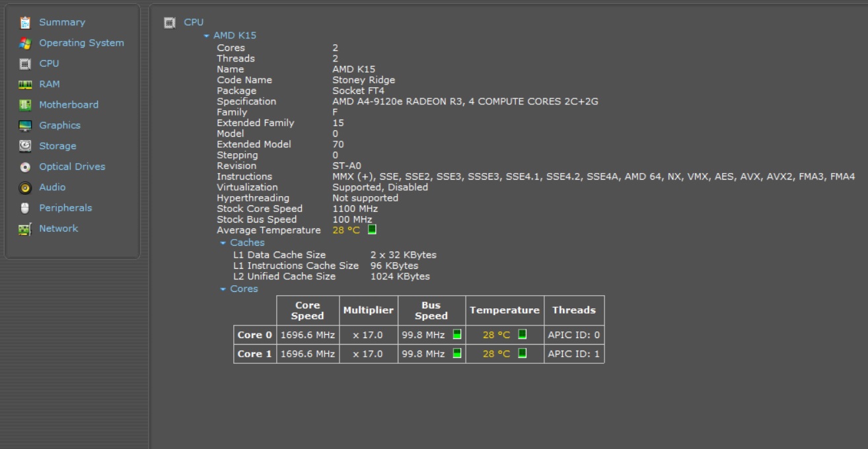
Task: Open the Peripherals section
Action: 65,208
